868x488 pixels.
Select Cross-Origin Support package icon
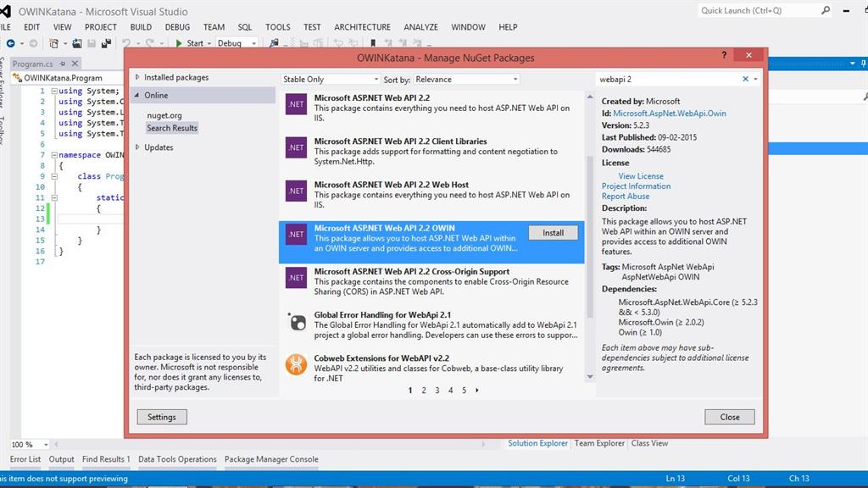coord(296,278)
